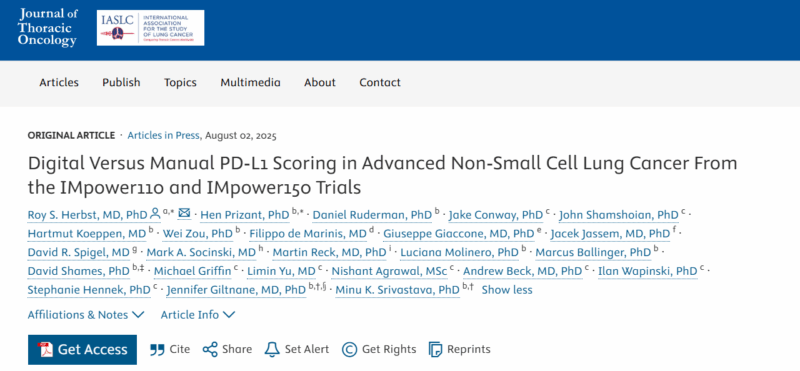Collapse author list with Show less
Screen dimensions: 800x371
tap(507, 290)
